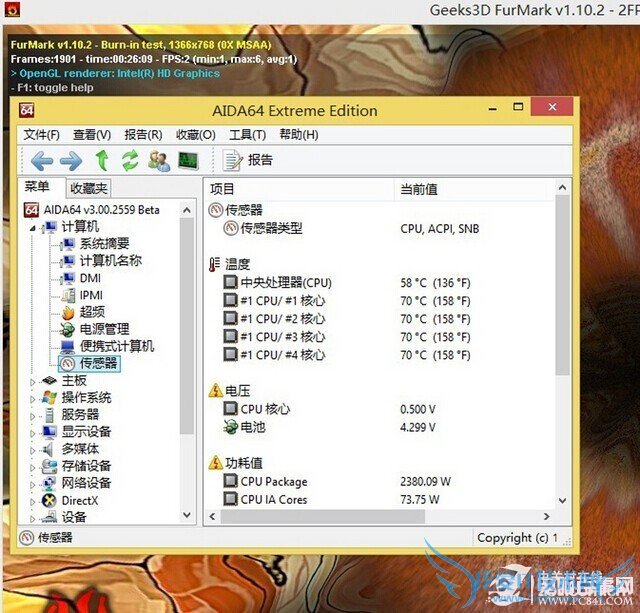Screen dimensions: 640x613
Task: Open the 收藏(O) menu
Action: click(196, 135)
